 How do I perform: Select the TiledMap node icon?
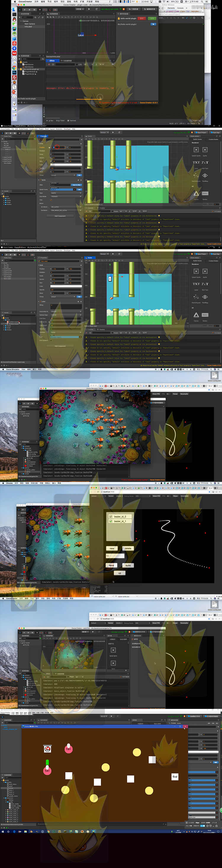click(205, 175)
